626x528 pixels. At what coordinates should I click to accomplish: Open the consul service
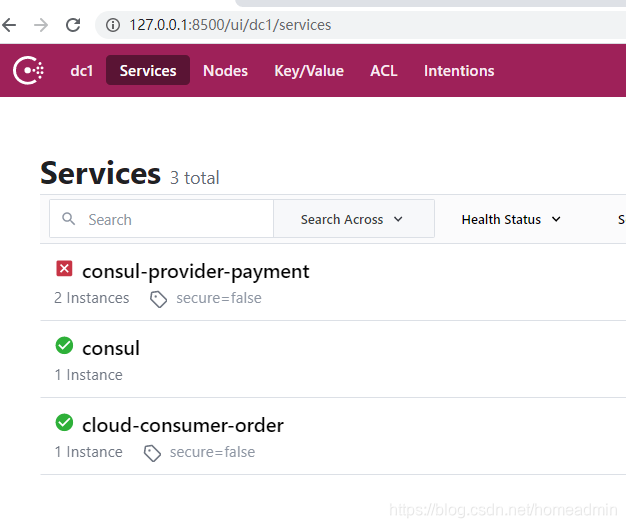coord(111,348)
